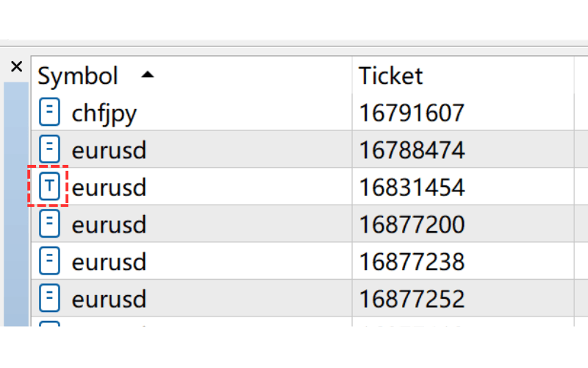Viewport: 588px width, 368px height.
Task: Click the order icon for ticket 16877252
Action: click(49, 298)
